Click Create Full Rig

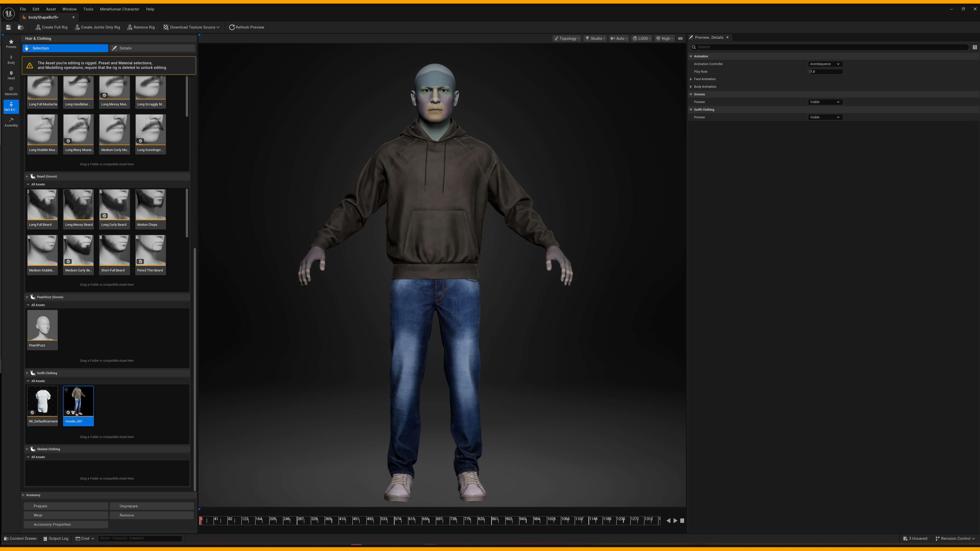click(51, 27)
